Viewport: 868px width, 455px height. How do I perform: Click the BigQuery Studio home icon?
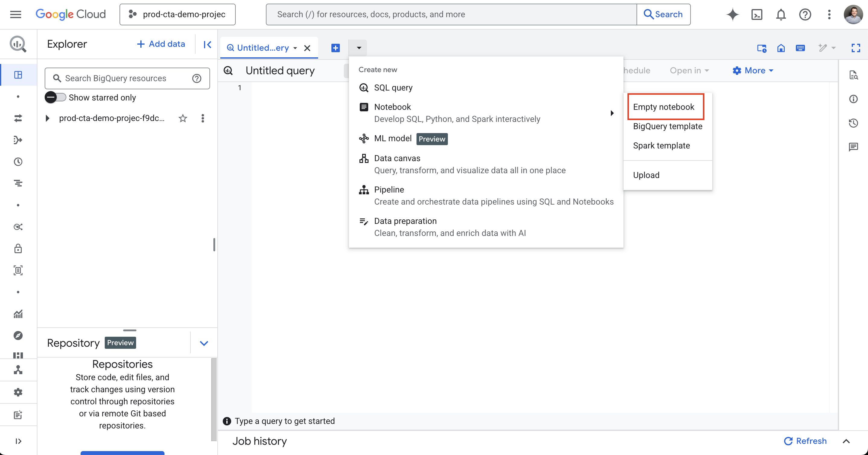click(x=781, y=48)
